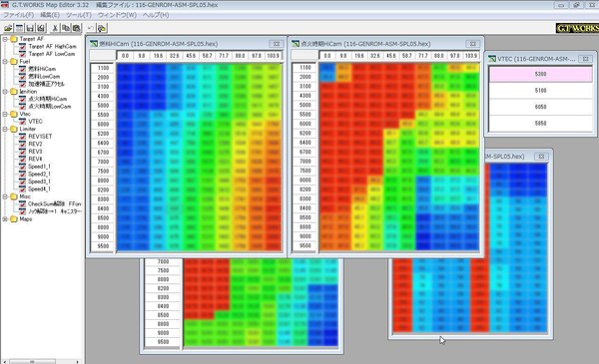Click the Open file toolbar icon
The width and height of the screenshot is (599, 364).
pyautogui.click(x=8, y=28)
